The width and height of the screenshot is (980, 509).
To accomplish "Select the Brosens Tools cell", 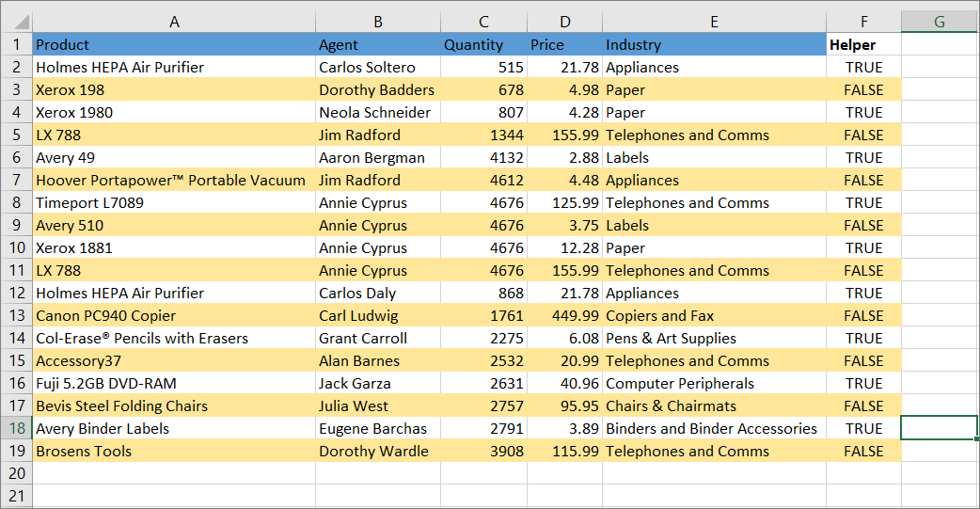I will click(174, 451).
